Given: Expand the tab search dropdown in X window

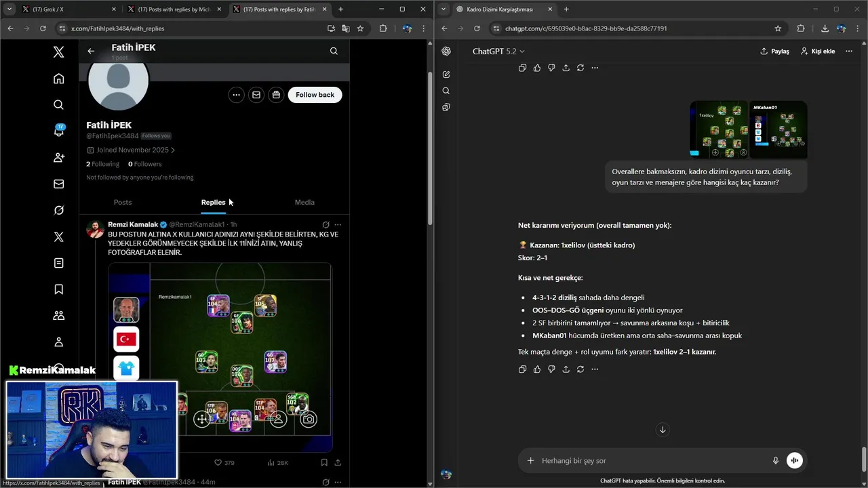Looking at the screenshot, I should tap(9, 9).
